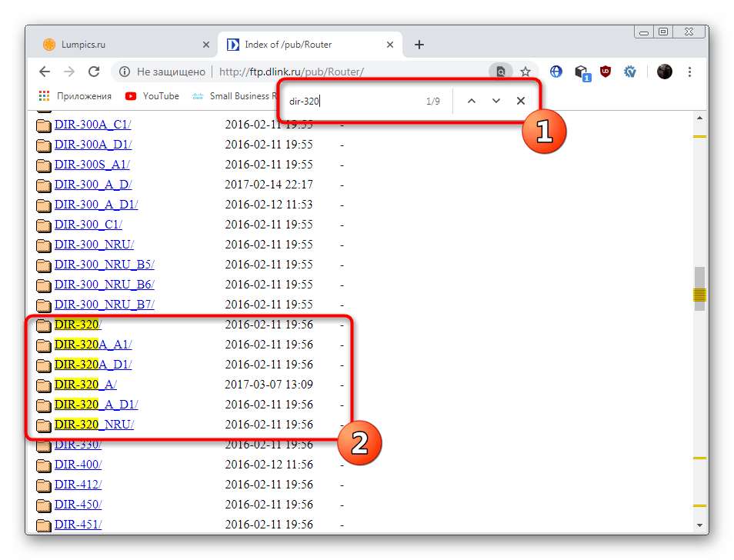
Task: Open the DIR-300A_D1/ folder
Action: (x=93, y=145)
